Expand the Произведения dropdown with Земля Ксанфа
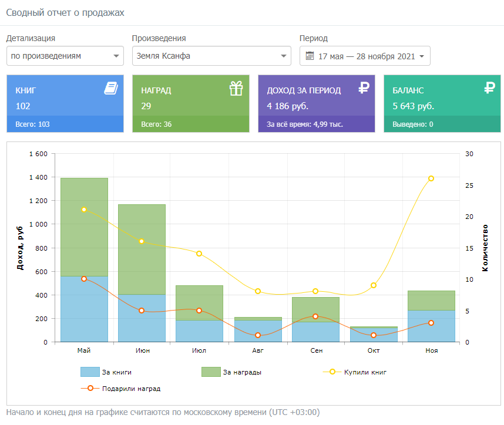The image size is (504, 425). point(211,56)
